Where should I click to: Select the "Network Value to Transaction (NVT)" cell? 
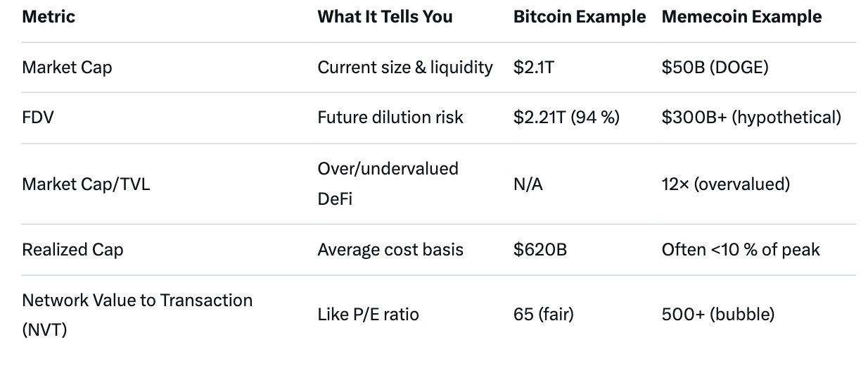point(136,314)
